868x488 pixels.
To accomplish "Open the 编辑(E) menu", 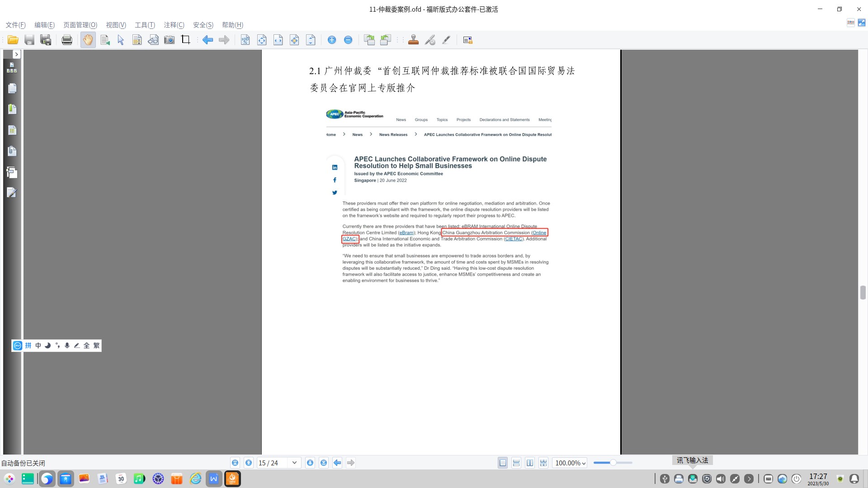I will point(44,25).
